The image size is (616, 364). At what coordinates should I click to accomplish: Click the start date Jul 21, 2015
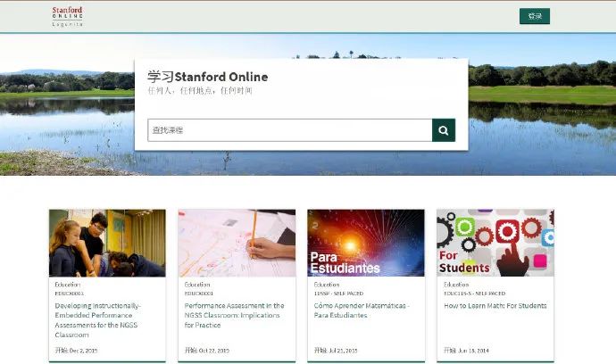(336, 351)
